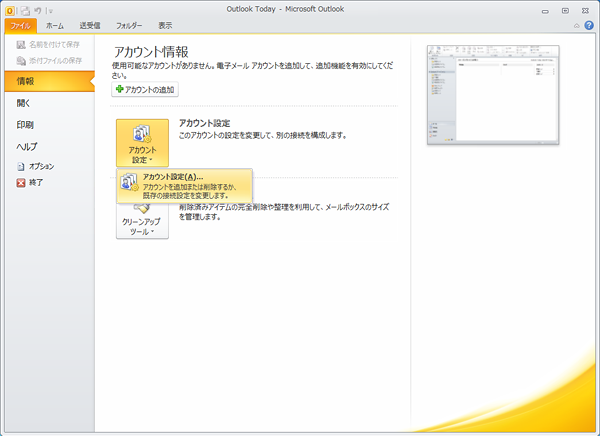Open the クリーンアップ ツール dropdown button
Image resolution: width=600 pixels, height=436 pixels.
[x=142, y=222]
